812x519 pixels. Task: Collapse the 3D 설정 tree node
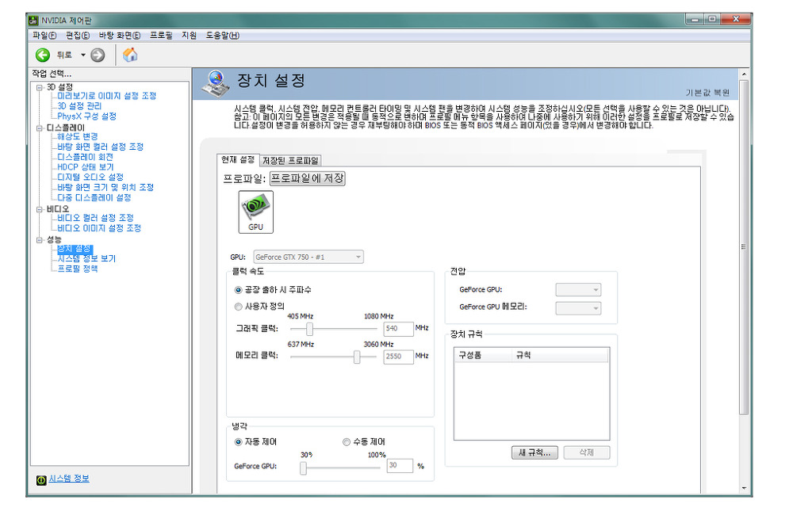(40, 87)
